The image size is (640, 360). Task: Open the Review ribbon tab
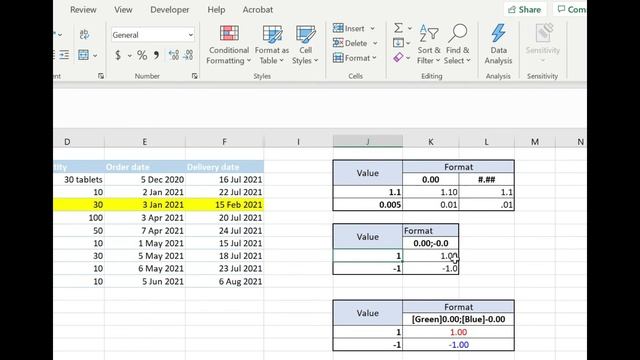83,9
